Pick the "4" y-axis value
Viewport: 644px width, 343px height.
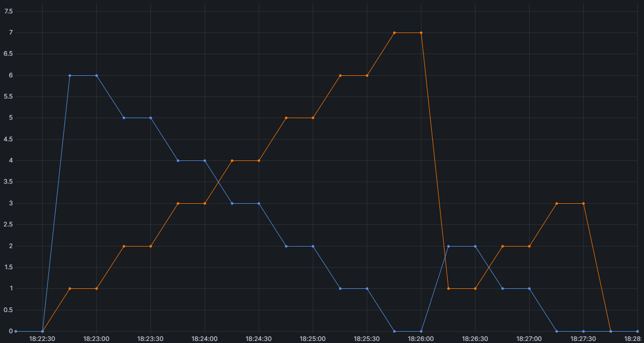[10, 160]
